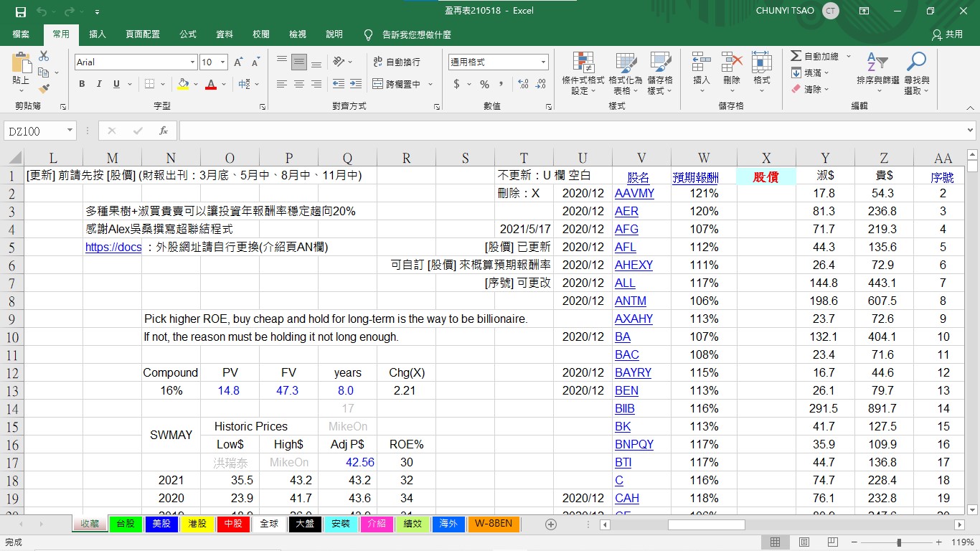Click Find and Select (尋找與選取) magnifier
Screen dimensions: 980x551
(916, 73)
